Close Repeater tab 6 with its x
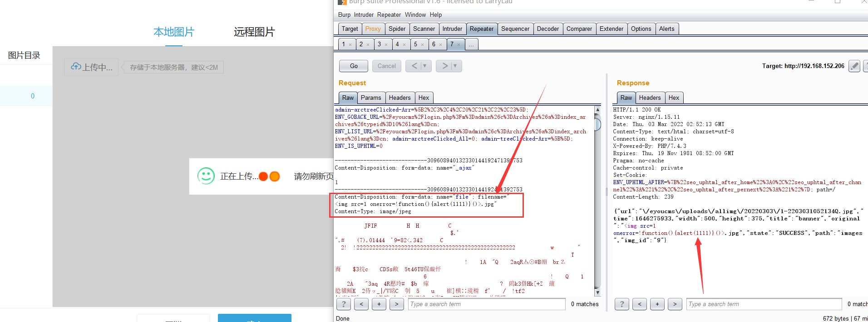The width and height of the screenshot is (868, 322). click(x=440, y=44)
